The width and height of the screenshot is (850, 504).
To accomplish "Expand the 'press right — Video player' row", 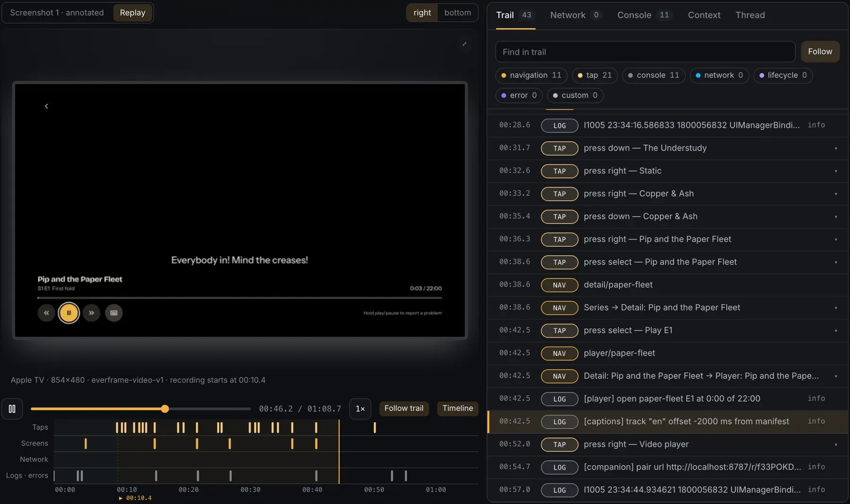I will pyautogui.click(x=836, y=445).
